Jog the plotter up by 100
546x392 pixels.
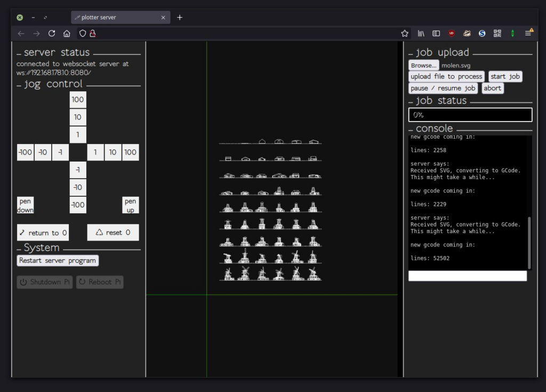click(x=78, y=100)
